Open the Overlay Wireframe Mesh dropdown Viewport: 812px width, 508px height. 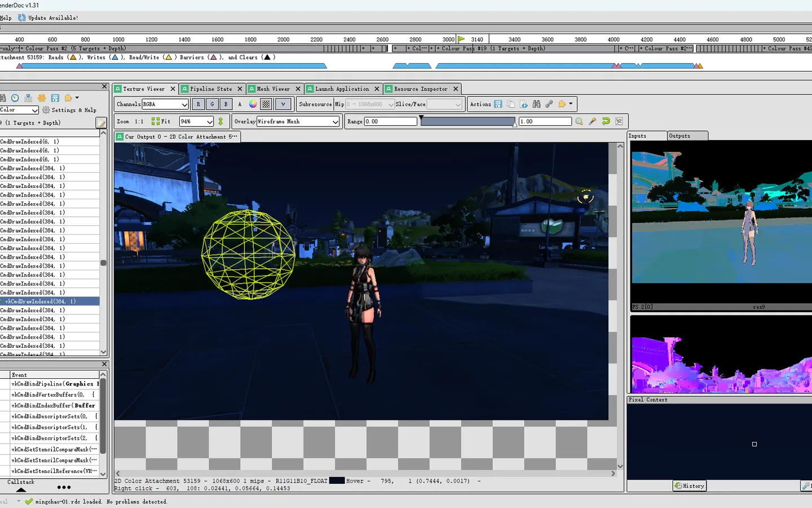pos(298,121)
